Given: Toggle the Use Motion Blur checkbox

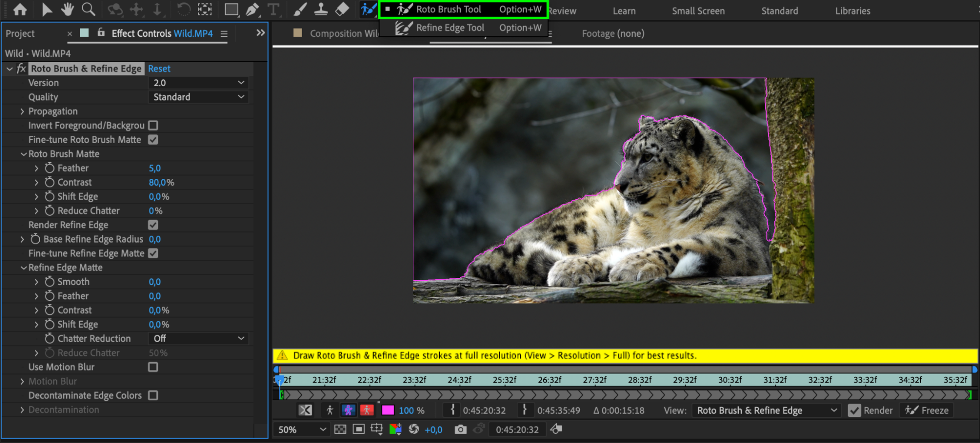Looking at the screenshot, I should (x=153, y=367).
